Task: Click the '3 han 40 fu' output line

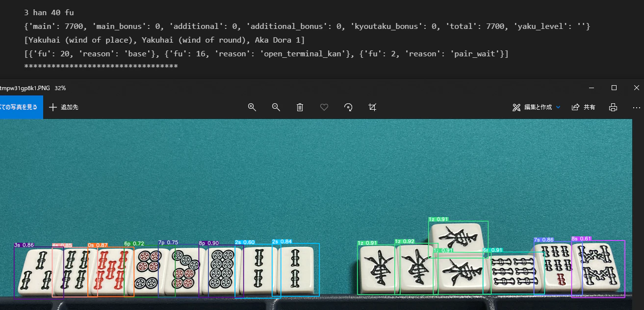Action: coord(49,12)
